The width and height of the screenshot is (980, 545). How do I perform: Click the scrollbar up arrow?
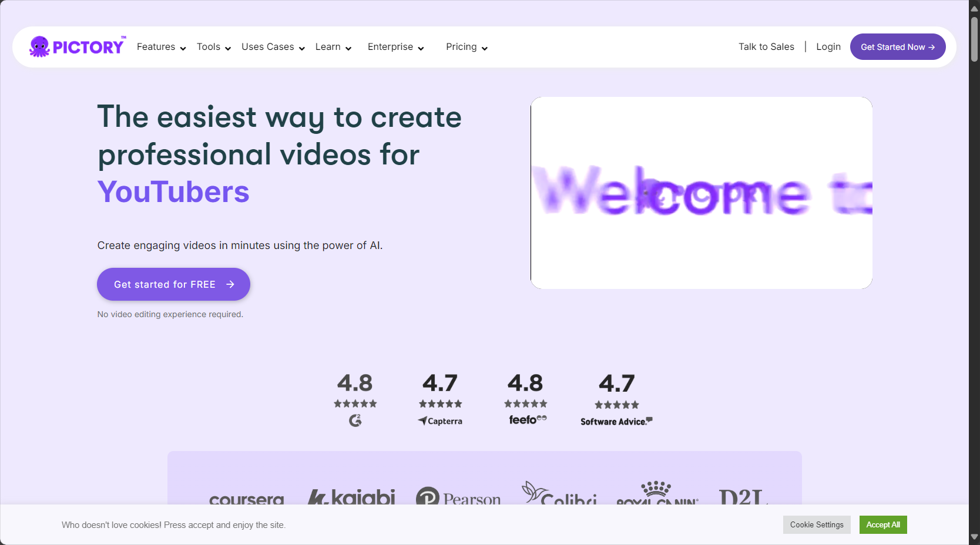pyautogui.click(x=974, y=8)
